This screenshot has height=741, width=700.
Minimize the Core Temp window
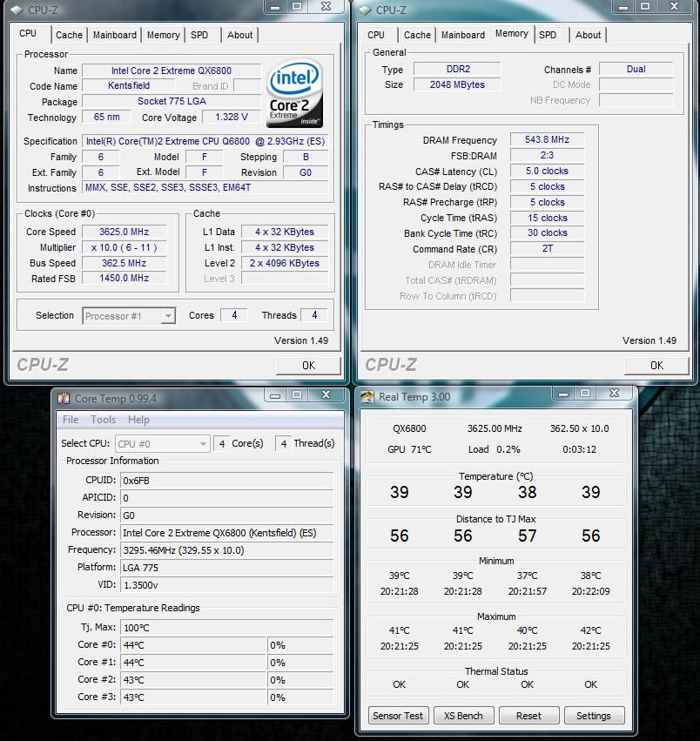(x=275, y=395)
